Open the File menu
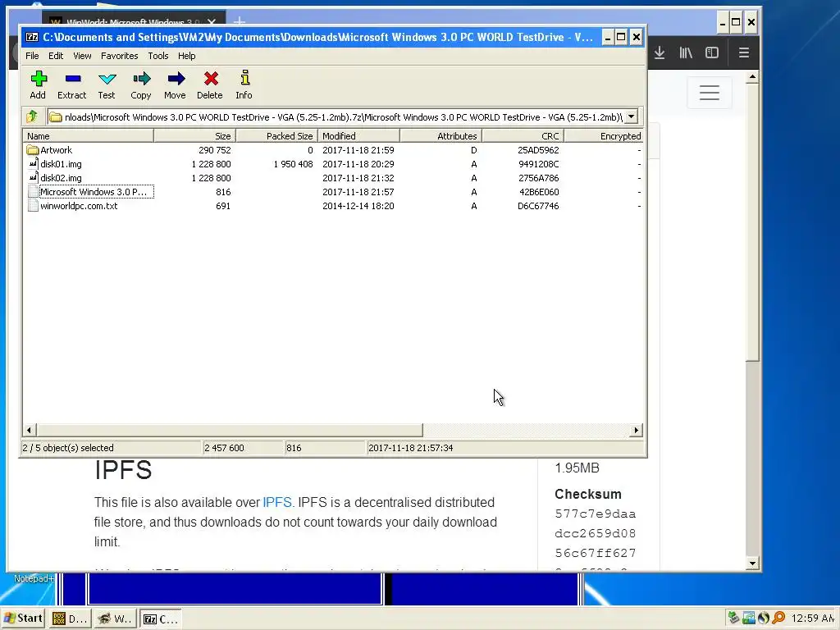Viewport: 840px width, 630px height. pos(32,56)
